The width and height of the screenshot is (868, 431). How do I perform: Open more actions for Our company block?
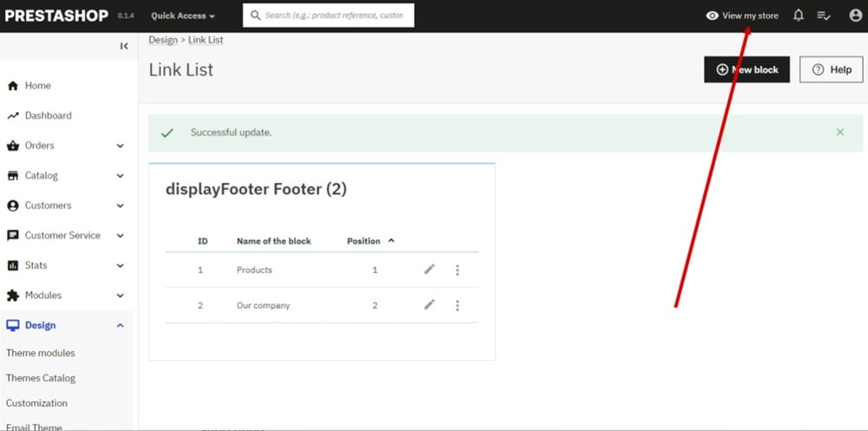tap(457, 305)
